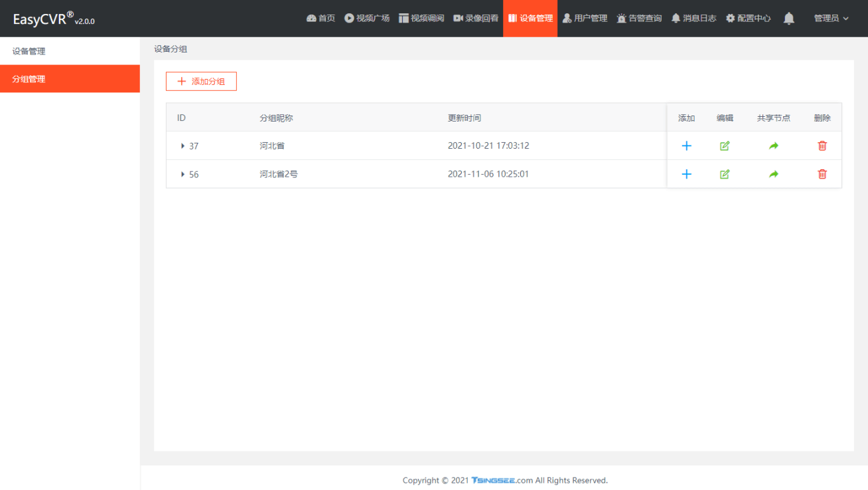Viewport: 868px width, 490px height.
Task: Go to 首页 in top navigation
Action: (x=321, y=19)
